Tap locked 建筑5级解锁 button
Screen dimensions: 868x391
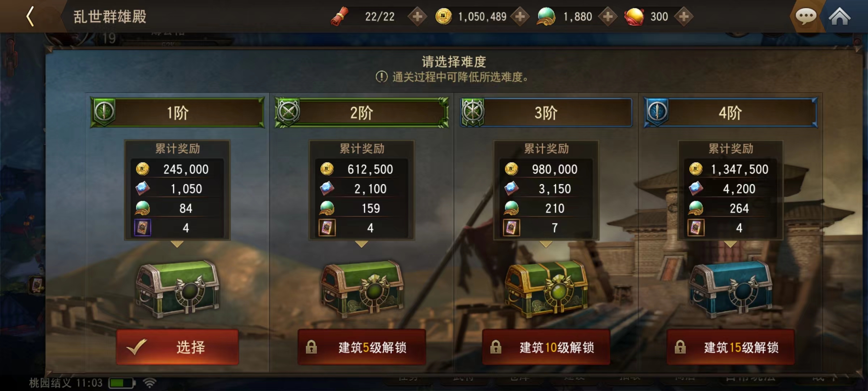[362, 347]
